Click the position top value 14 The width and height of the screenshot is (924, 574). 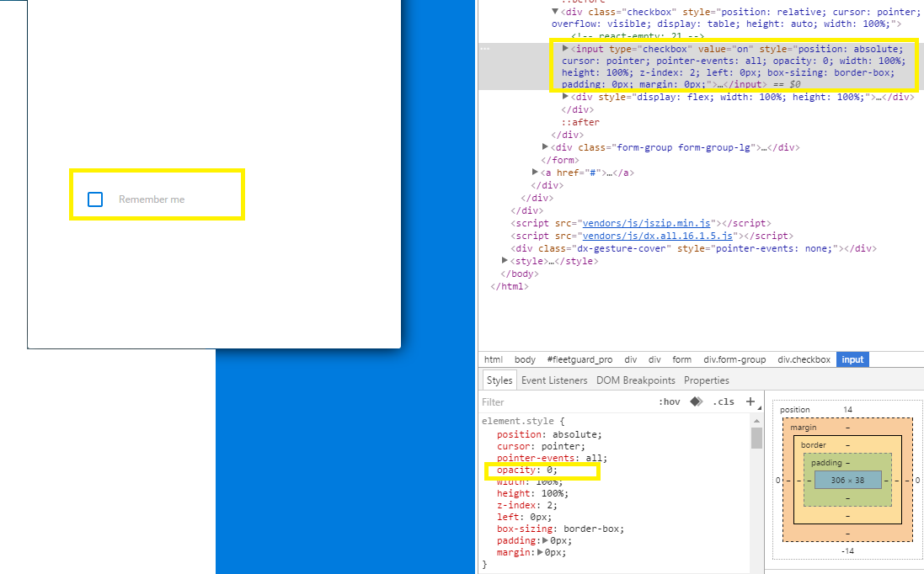pos(847,410)
